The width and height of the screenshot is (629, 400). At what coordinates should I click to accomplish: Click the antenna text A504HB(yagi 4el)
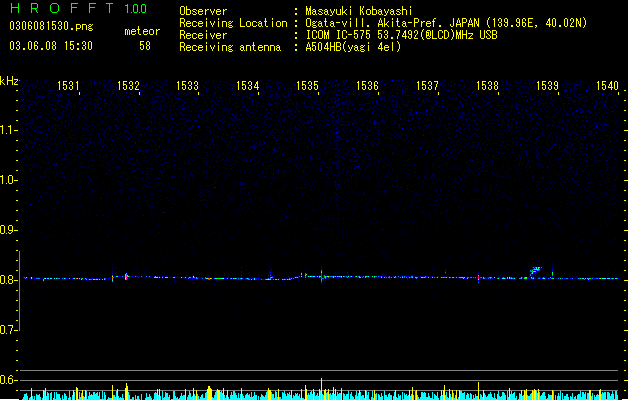tap(353, 47)
